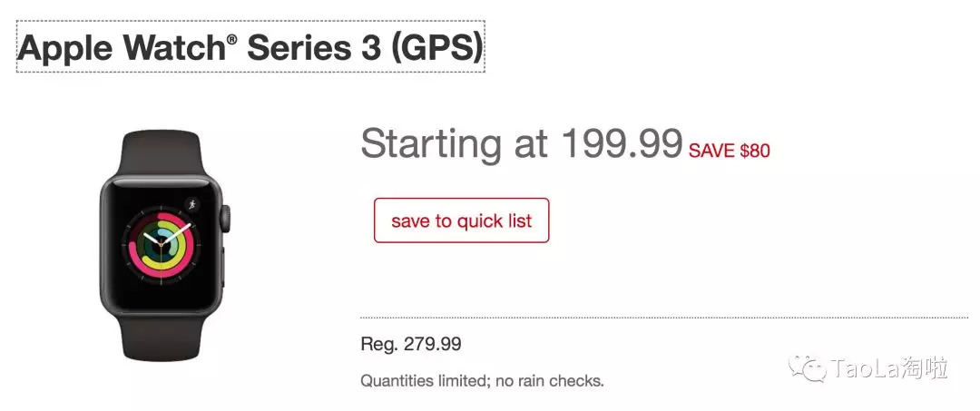Open the Apple Watch product image
Image resolution: width=980 pixels, height=411 pixels.
coord(164,247)
